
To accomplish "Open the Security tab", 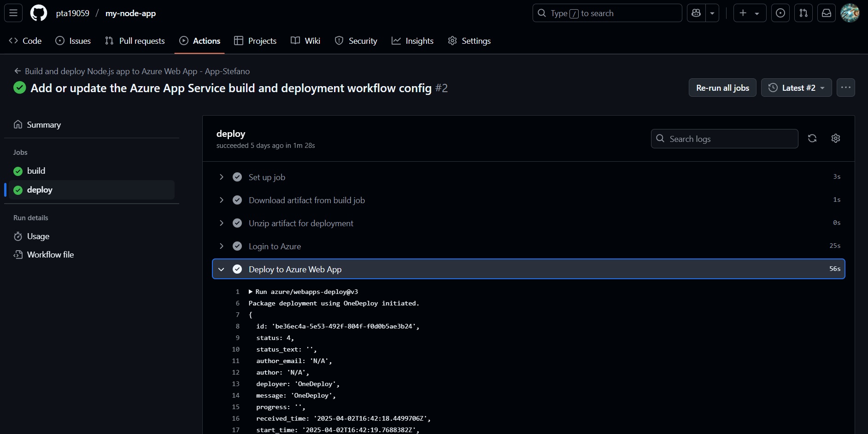I will click(356, 41).
